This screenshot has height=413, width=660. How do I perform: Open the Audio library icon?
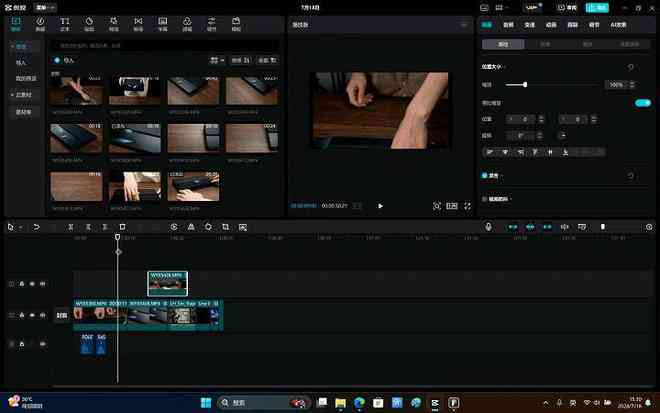[x=40, y=24]
